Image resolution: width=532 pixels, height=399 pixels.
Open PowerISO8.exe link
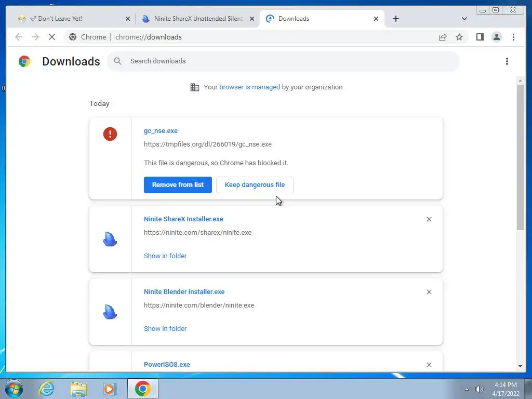pyautogui.click(x=167, y=364)
